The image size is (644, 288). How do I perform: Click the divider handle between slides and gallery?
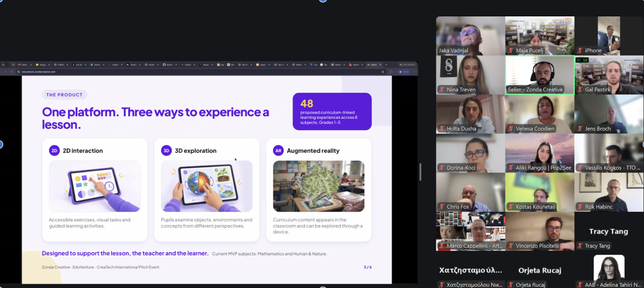(x=420, y=172)
